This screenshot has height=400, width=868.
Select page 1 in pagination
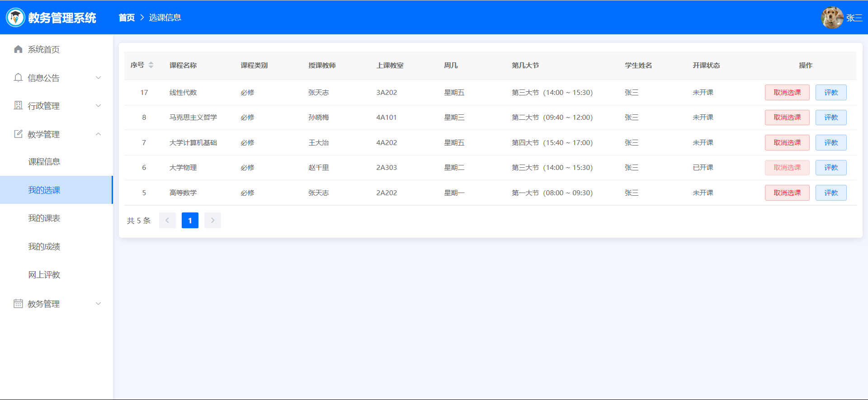pyautogui.click(x=190, y=221)
